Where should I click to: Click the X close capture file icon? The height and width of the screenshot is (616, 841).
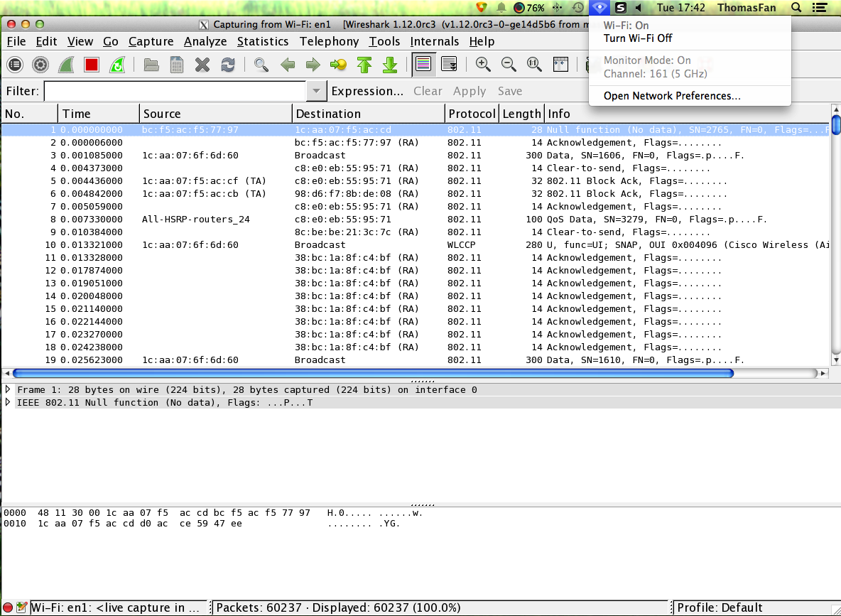click(202, 65)
